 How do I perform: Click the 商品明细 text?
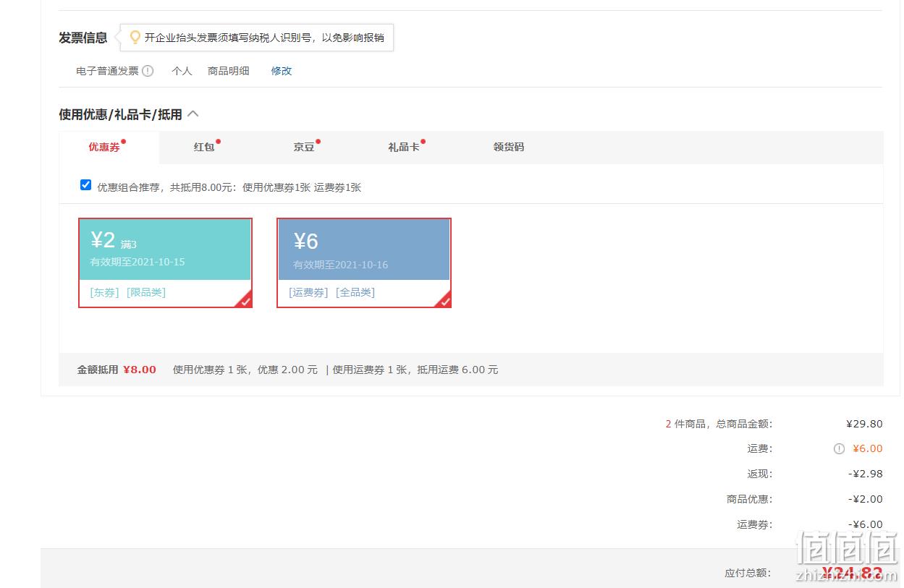pos(229,71)
